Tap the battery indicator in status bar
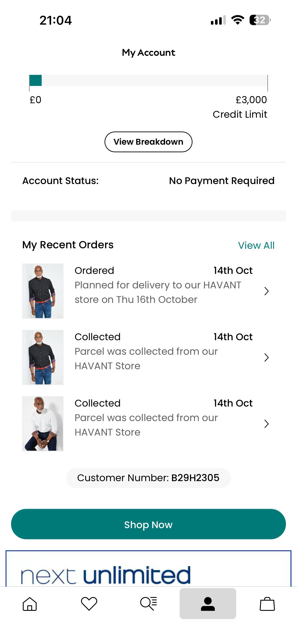 click(x=260, y=20)
